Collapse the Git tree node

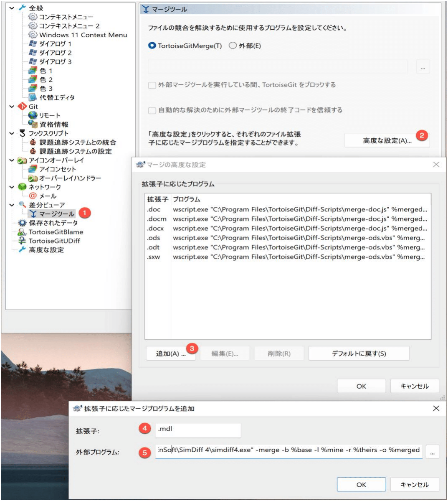[x=12, y=107]
